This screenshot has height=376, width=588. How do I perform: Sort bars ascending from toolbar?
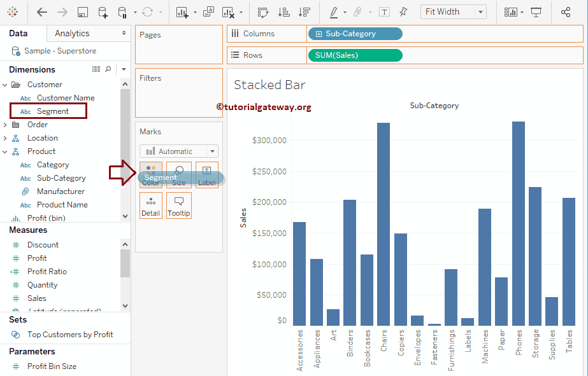tap(283, 12)
